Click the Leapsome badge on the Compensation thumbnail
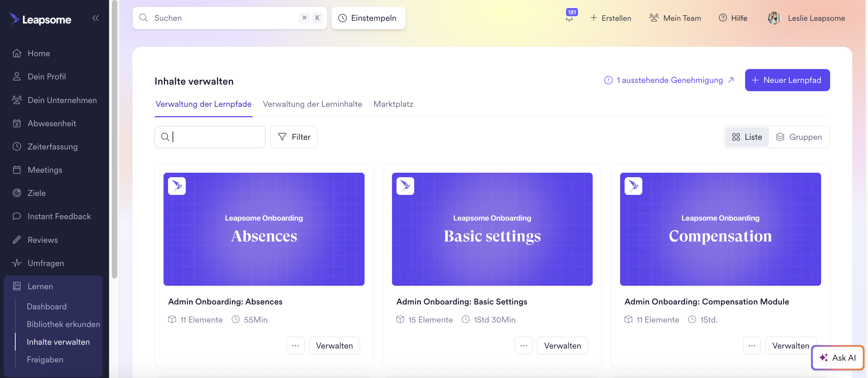The height and width of the screenshot is (378, 868). [x=633, y=186]
